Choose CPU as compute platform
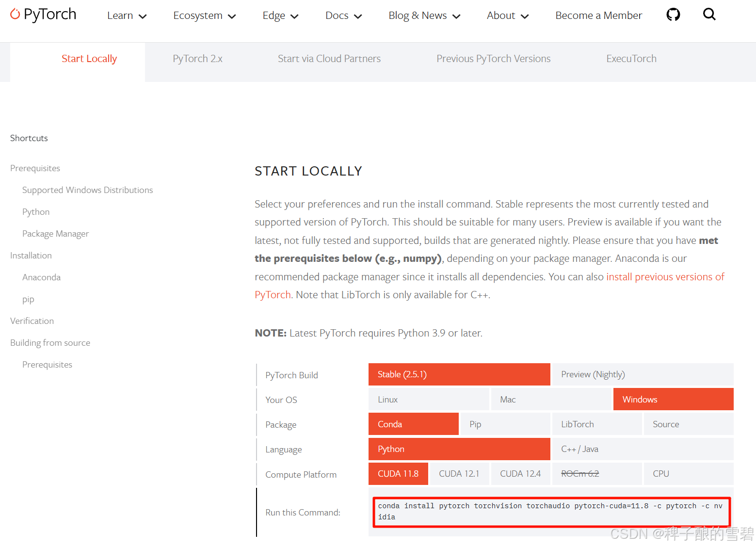This screenshot has height=547, width=756. [x=689, y=474]
